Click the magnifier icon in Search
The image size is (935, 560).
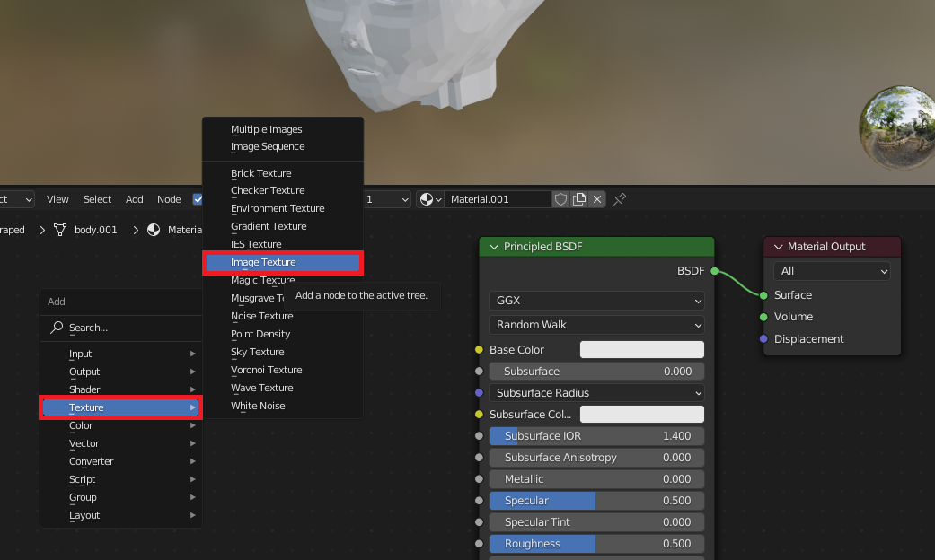coord(57,328)
